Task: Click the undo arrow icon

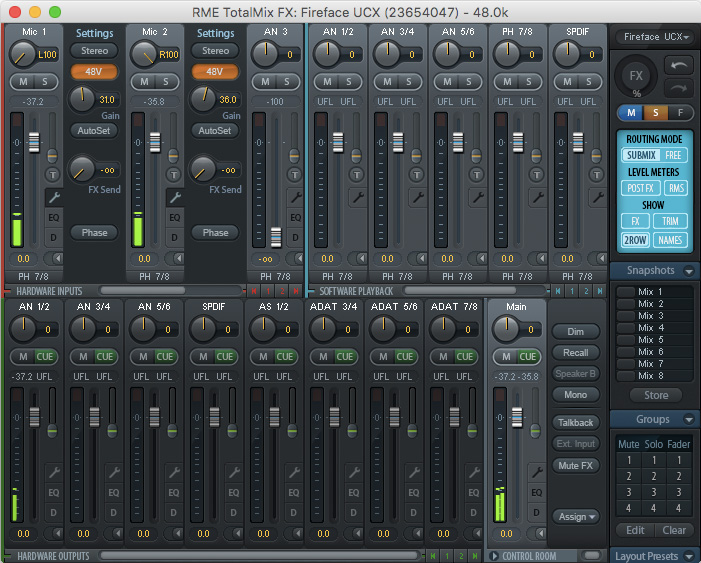Action: click(678, 64)
